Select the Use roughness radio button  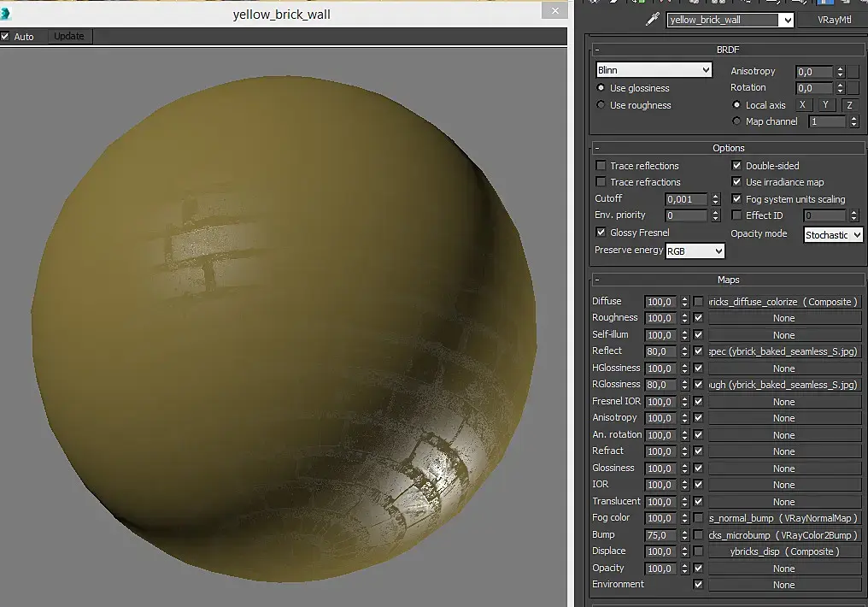[x=601, y=105]
